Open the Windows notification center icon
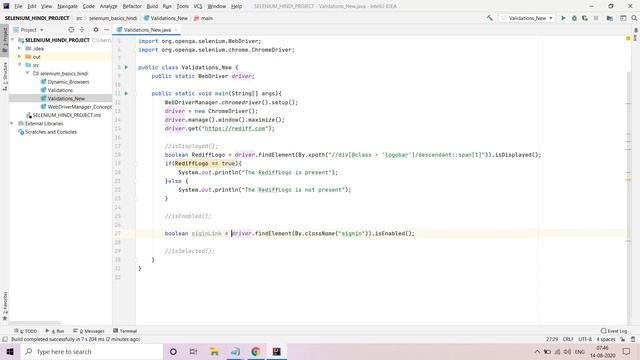 tap(627, 351)
